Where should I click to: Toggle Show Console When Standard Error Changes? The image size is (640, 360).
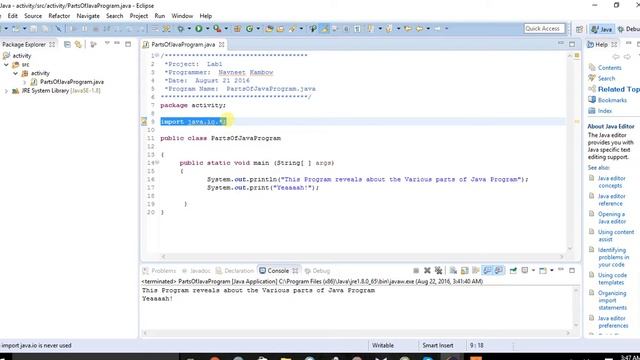coord(499,270)
